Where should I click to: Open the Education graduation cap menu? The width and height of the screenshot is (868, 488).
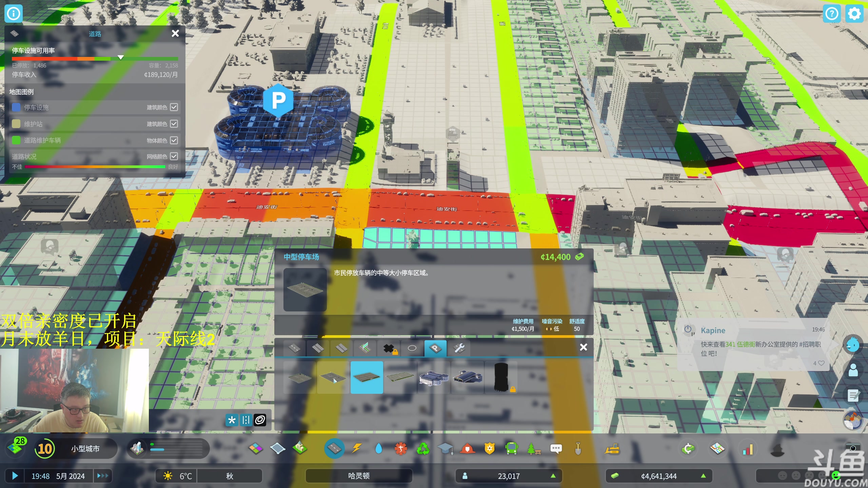(x=445, y=449)
